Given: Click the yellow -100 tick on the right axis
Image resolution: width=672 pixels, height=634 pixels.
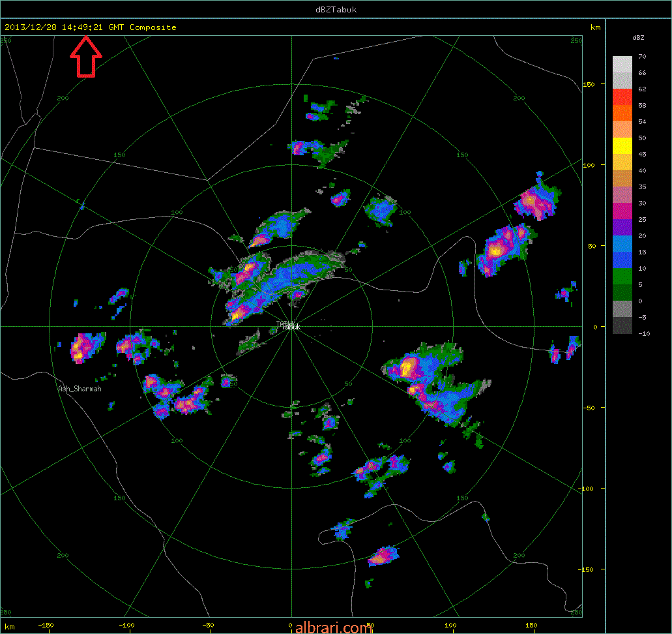Looking at the screenshot, I should pos(587,489).
